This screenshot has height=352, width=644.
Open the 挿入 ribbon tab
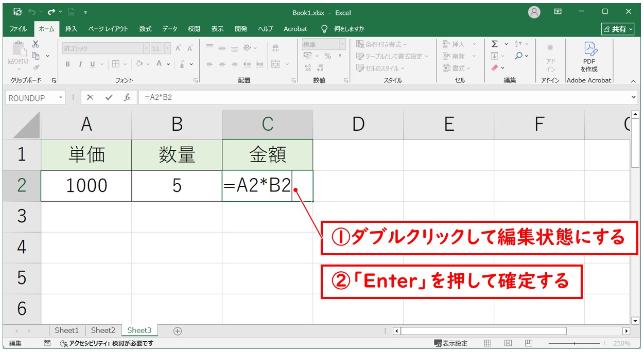point(71,29)
